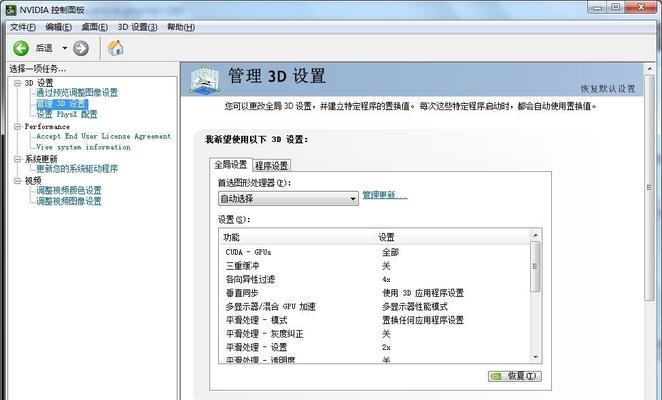Select 管理 3D 设置 in task tree
This screenshot has width=662, height=400.
pyautogui.click(x=62, y=103)
